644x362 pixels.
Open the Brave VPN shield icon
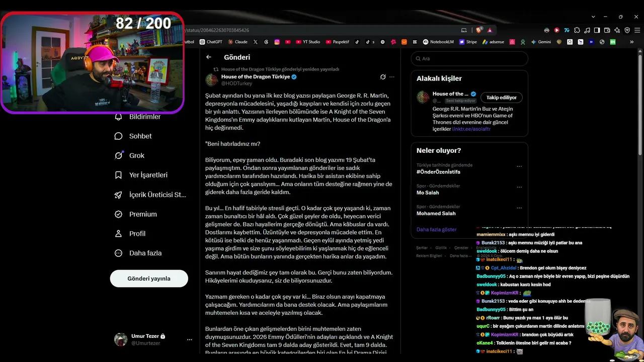click(x=627, y=30)
